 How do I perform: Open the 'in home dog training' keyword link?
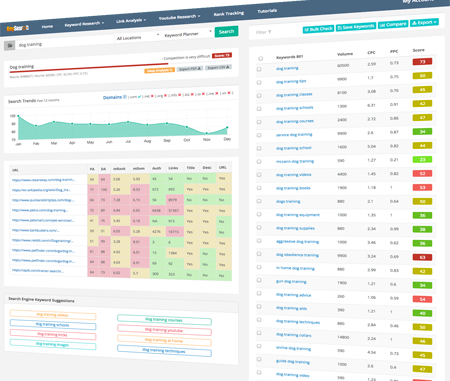coord(295,268)
